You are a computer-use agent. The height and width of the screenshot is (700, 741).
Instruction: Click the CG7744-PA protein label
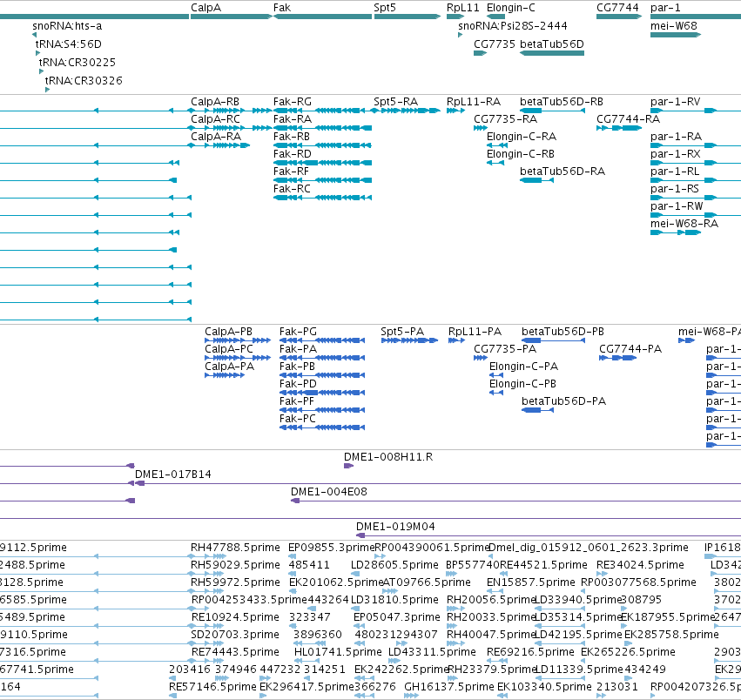point(630,350)
